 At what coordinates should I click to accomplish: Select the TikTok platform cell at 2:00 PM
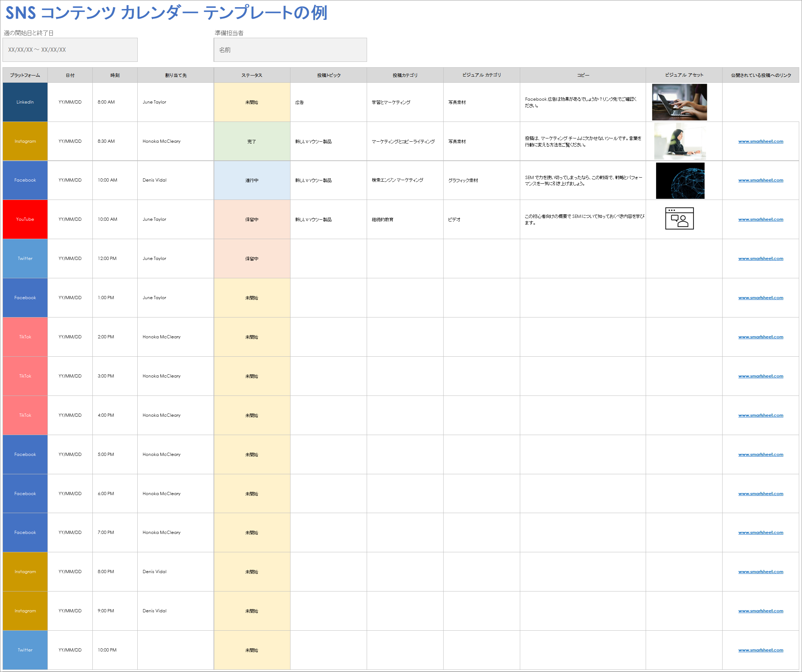click(24, 337)
